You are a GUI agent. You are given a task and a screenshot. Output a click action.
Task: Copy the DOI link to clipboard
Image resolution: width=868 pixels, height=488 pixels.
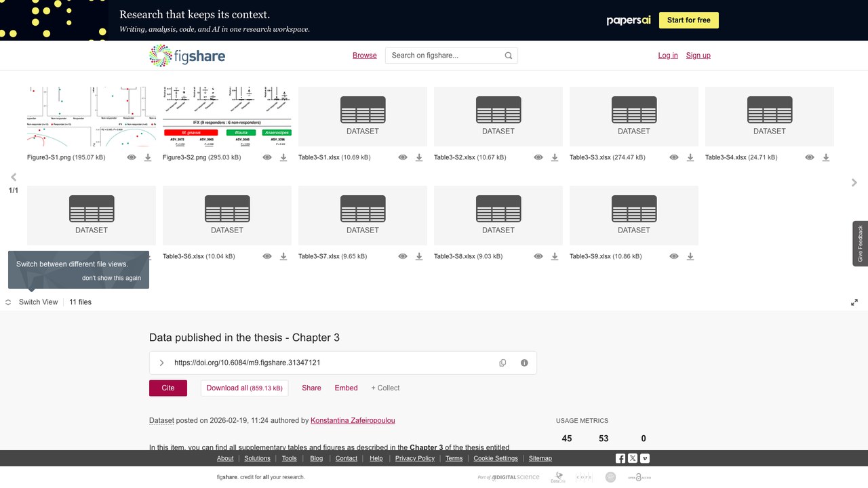pyautogui.click(x=502, y=363)
